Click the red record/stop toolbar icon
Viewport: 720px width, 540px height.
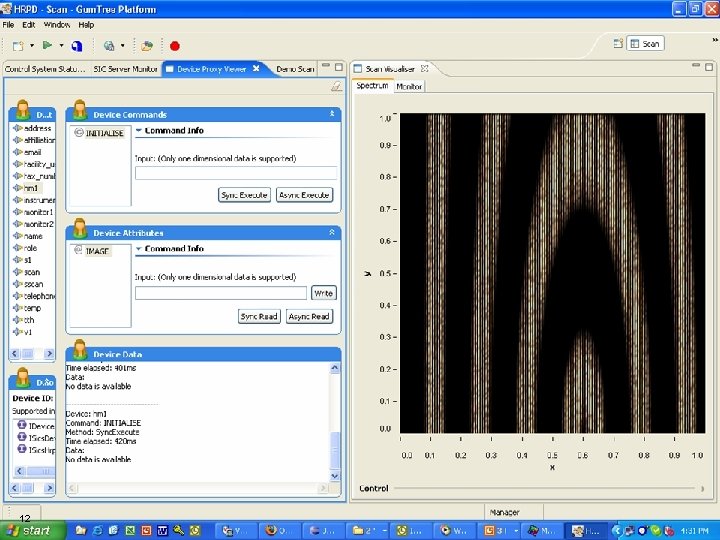click(x=175, y=46)
